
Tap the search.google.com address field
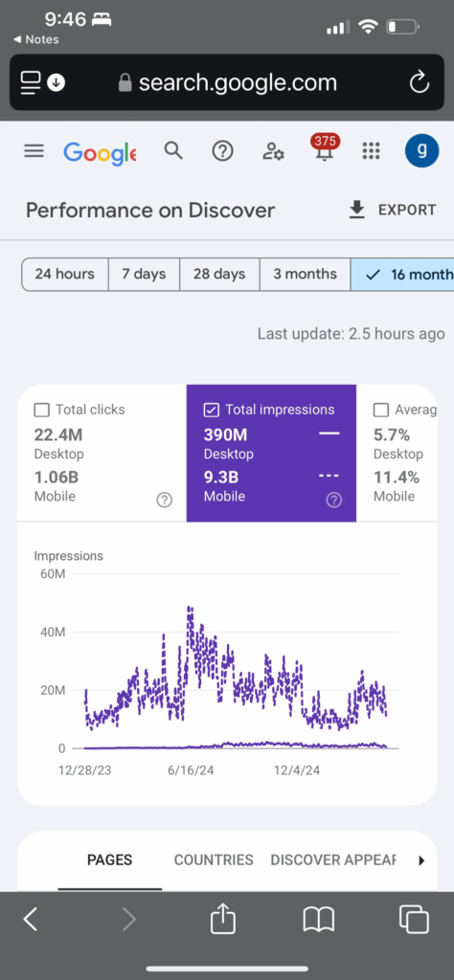tap(228, 82)
